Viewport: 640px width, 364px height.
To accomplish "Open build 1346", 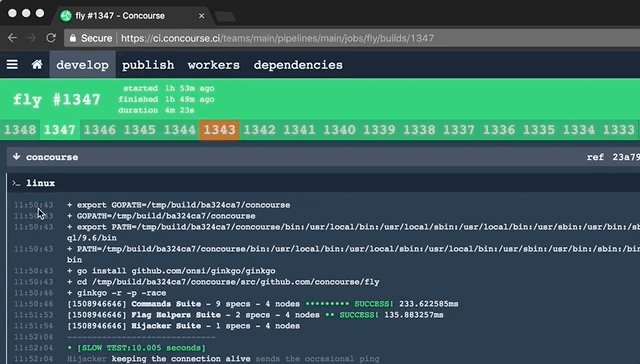I will (100, 130).
